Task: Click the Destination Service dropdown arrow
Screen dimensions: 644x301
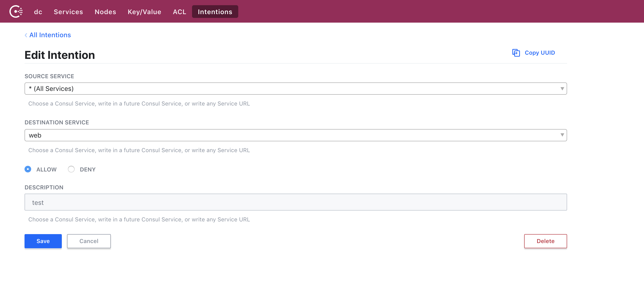Action: click(x=562, y=135)
